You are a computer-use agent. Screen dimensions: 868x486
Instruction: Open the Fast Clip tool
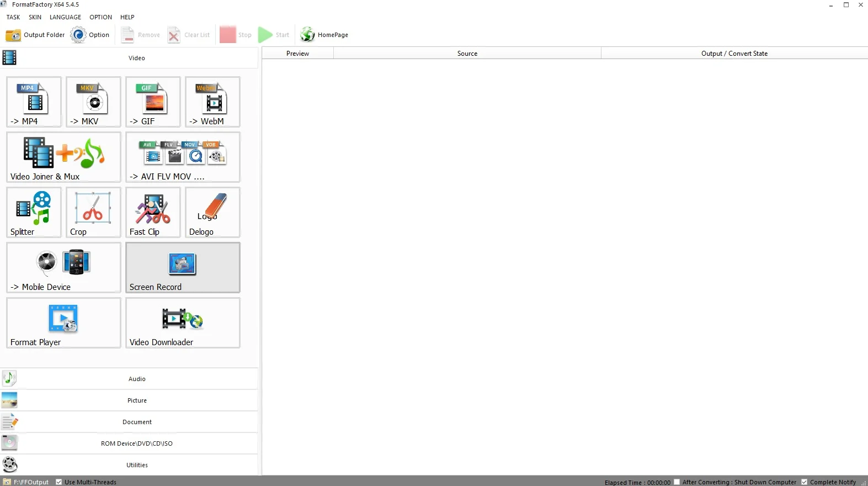153,212
